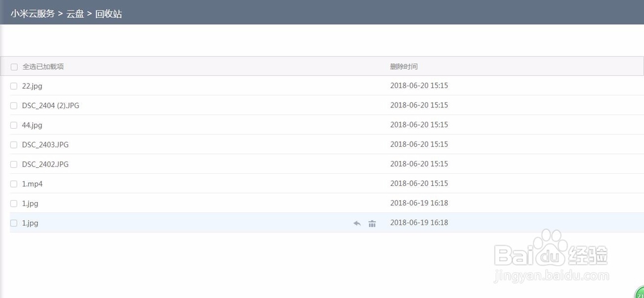Click deletion time of DSC_2402.JPG
This screenshot has height=298, width=644.
click(x=419, y=163)
